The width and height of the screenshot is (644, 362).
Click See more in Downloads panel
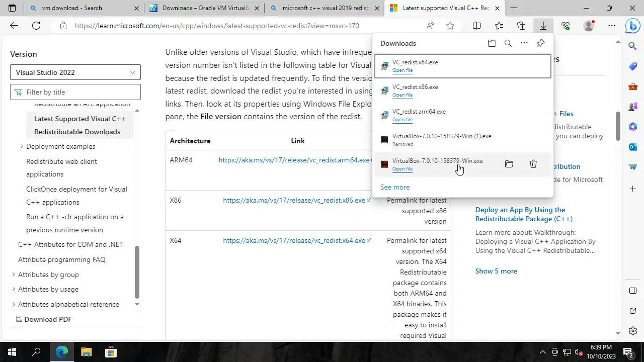(x=395, y=187)
